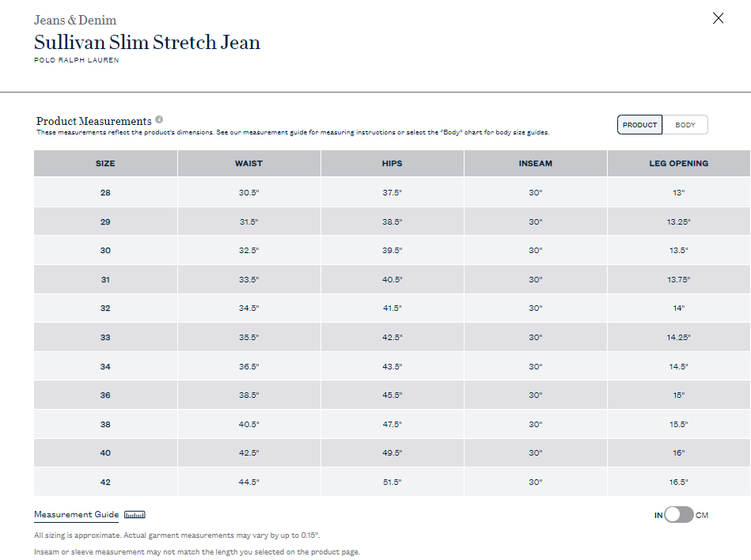Click the 16" leg opening cell
The image size is (751, 560).
pos(679,452)
